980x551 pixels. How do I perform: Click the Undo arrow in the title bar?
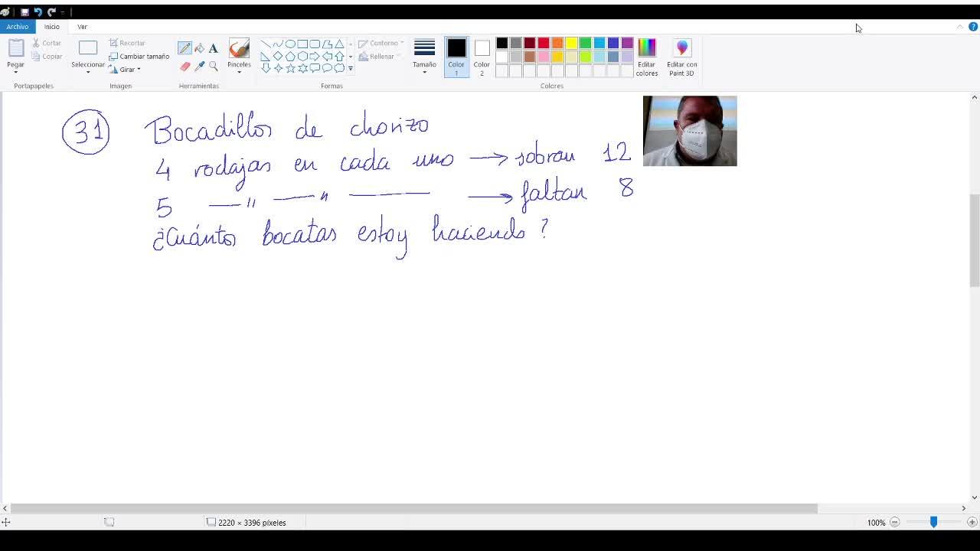(38, 12)
